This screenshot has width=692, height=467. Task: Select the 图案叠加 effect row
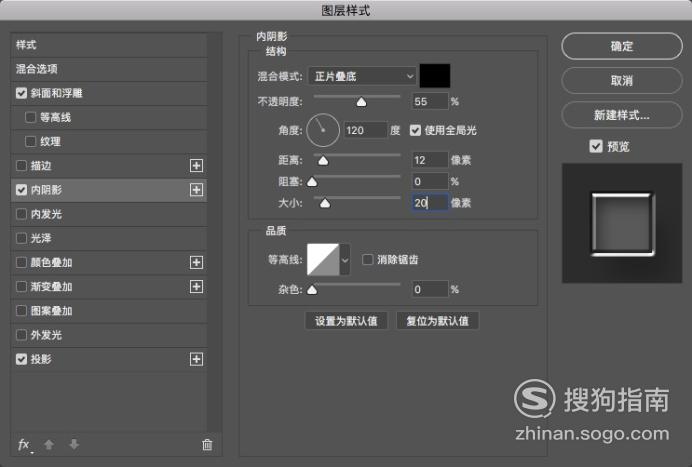(109, 311)
